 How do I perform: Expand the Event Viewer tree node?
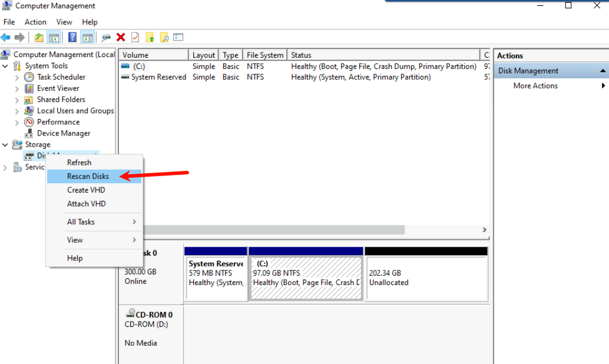coord(17,88)
